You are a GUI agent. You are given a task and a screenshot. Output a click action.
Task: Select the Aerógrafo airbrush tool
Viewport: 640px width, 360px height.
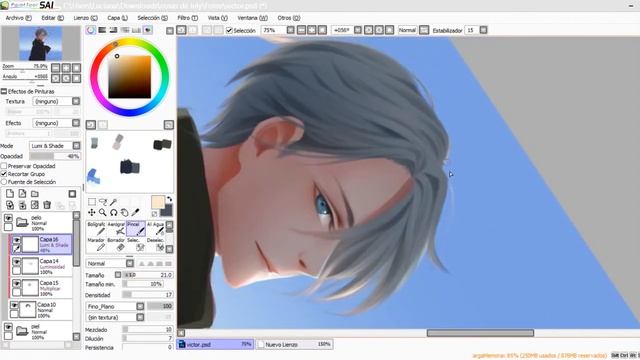click(116, 229)
